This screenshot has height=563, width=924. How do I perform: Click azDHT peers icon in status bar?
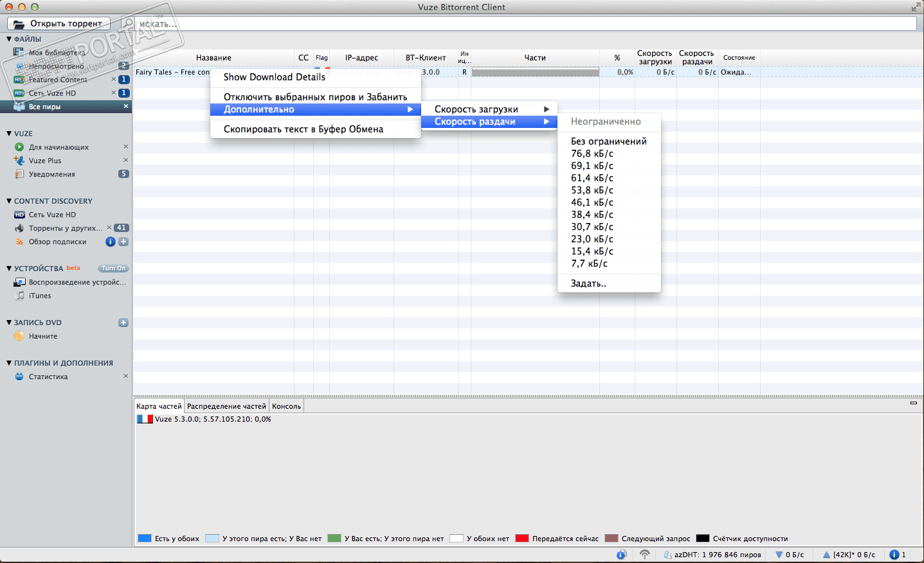pos(667,555)
